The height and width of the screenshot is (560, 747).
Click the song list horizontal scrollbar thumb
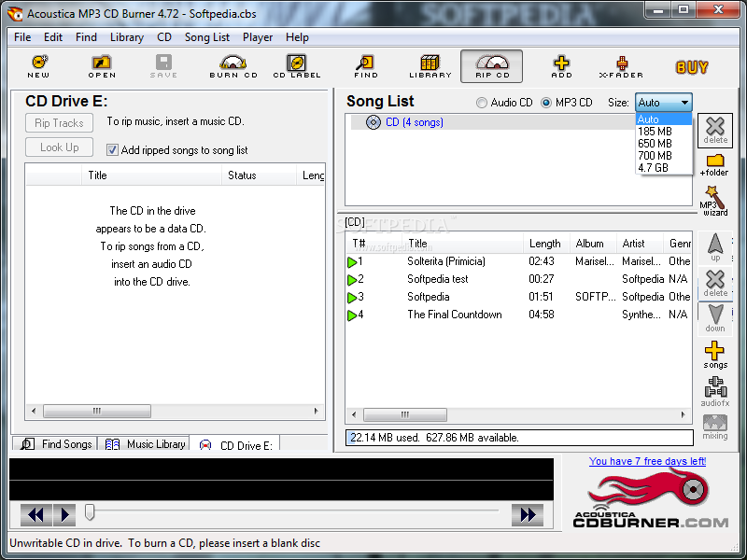405,414
